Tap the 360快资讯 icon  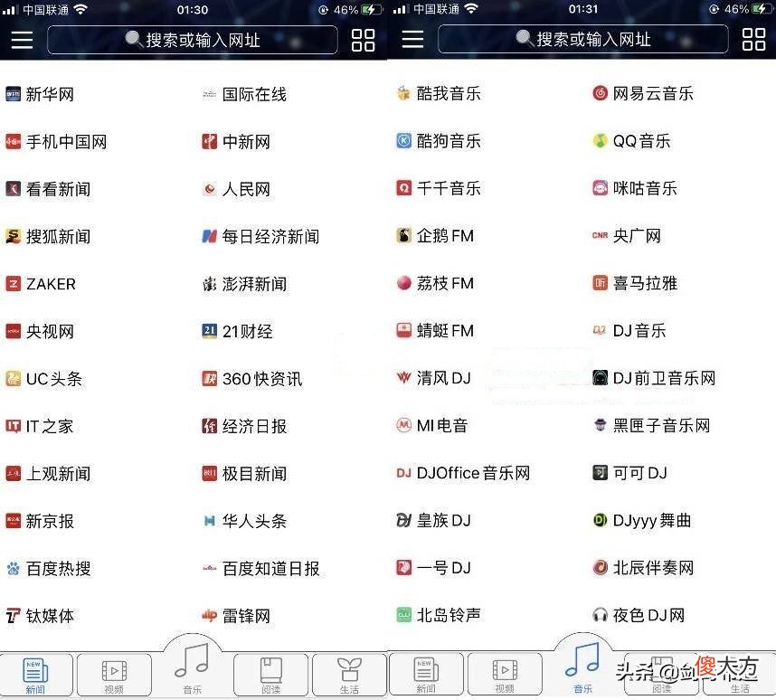click(209, 379)
